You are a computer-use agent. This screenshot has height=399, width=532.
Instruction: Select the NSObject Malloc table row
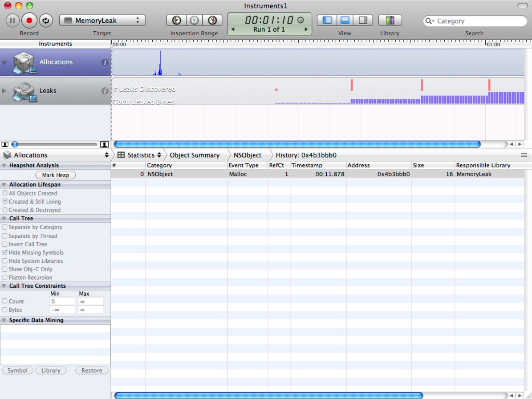[x=318, y=174]
